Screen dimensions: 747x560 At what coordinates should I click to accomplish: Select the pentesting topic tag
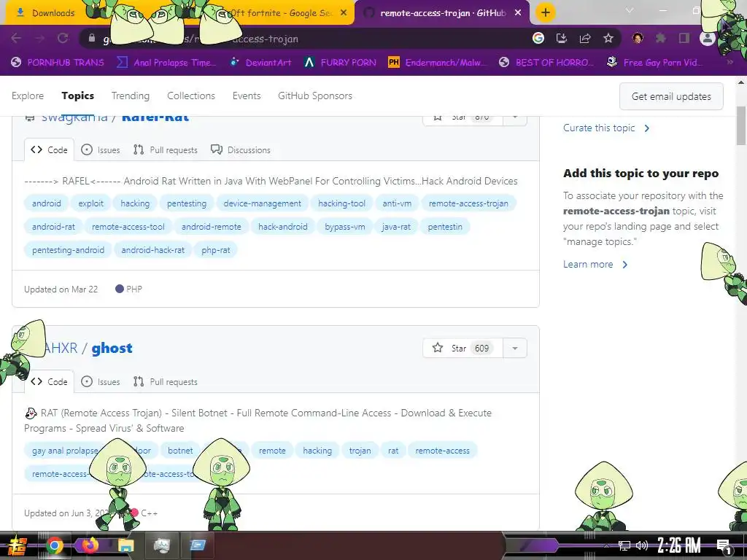187,203
